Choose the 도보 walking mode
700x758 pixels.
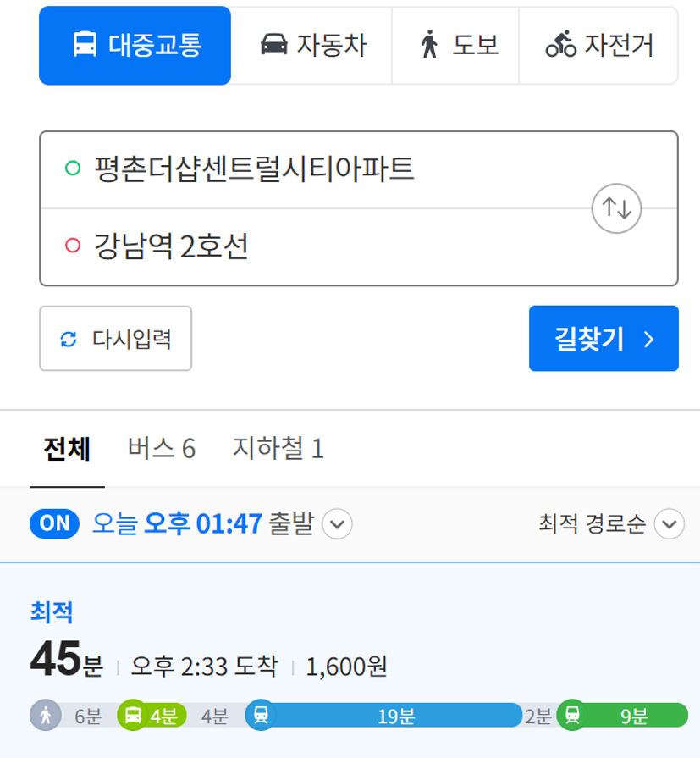click(x=455, y=46)
